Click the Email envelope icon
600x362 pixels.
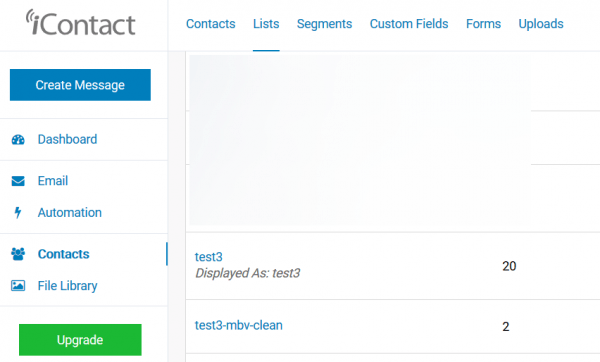pyautogui.click(x=18, y=181)
